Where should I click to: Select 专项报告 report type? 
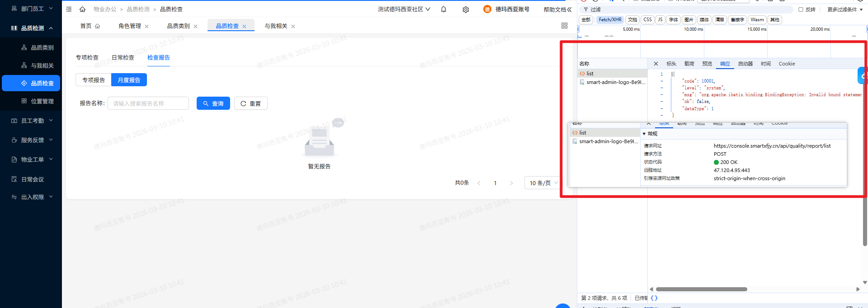(x=94, y=80)
